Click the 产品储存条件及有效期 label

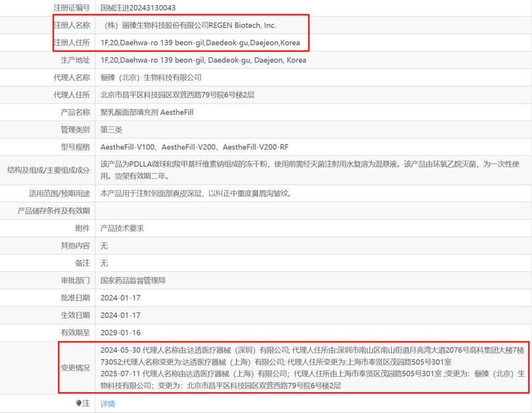[x=54, y=211]
